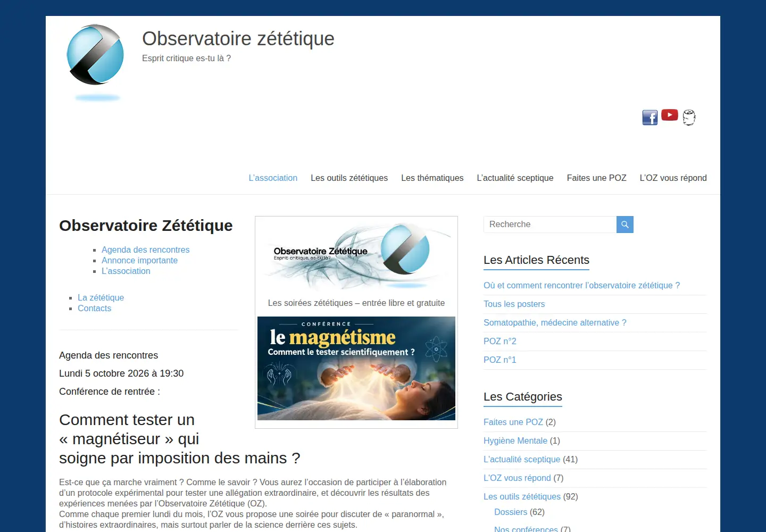This screenshot has height=532, width=766.
Task: Open Faites une POZ menu item
Action: (596, 178)
